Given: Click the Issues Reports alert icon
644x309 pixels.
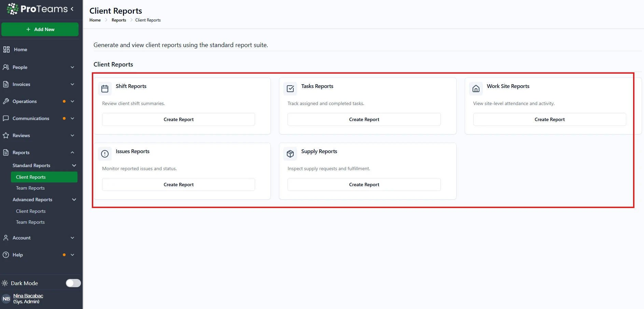Looking at the screenshot, I should point(105,154).
